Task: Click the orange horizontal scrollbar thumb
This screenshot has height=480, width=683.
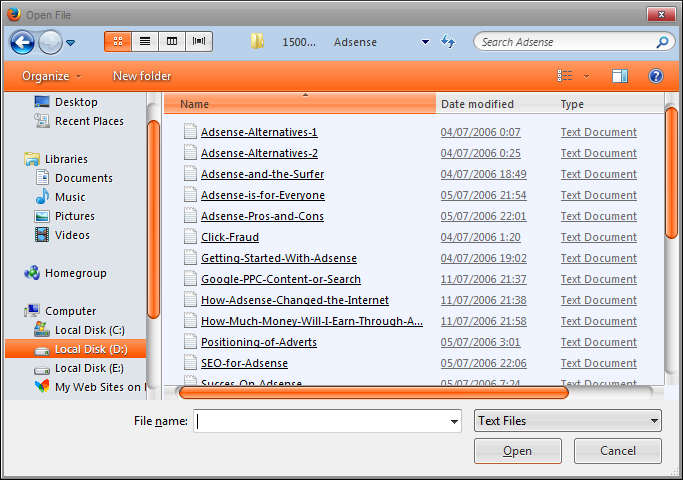Action: pyautogui.click(x=374, y=393)
